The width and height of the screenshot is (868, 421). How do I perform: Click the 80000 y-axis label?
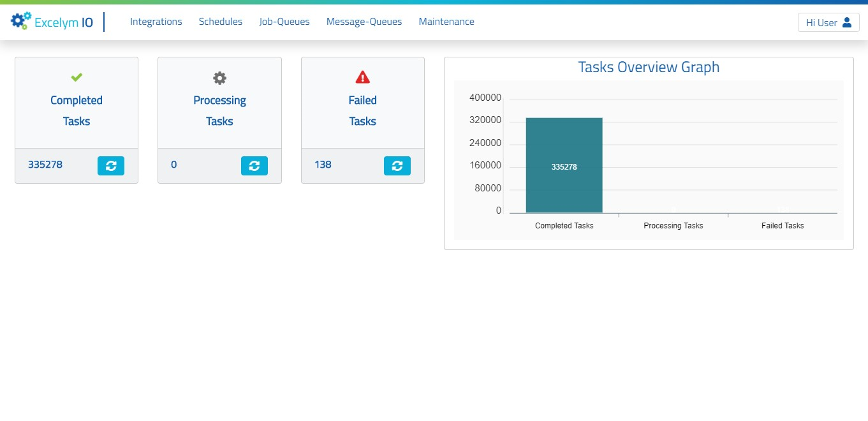[x=489, y=188]
